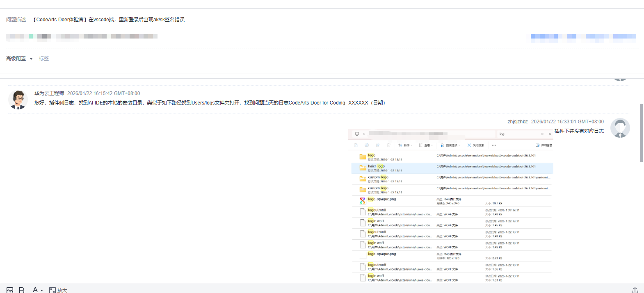Click the 标签 tags label
644x293 pixels.
pos(44,59)
